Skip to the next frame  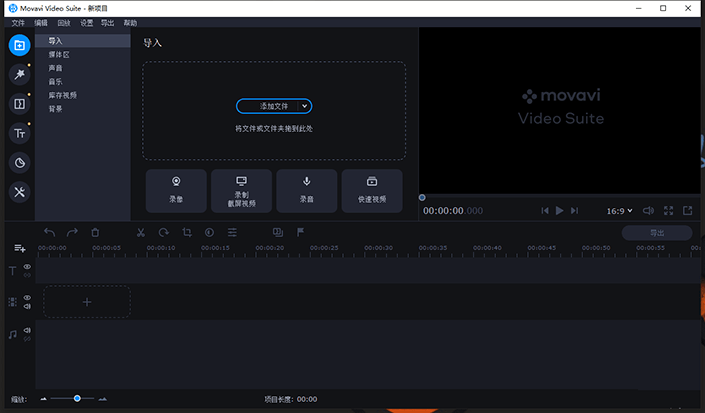coord(574,210)
